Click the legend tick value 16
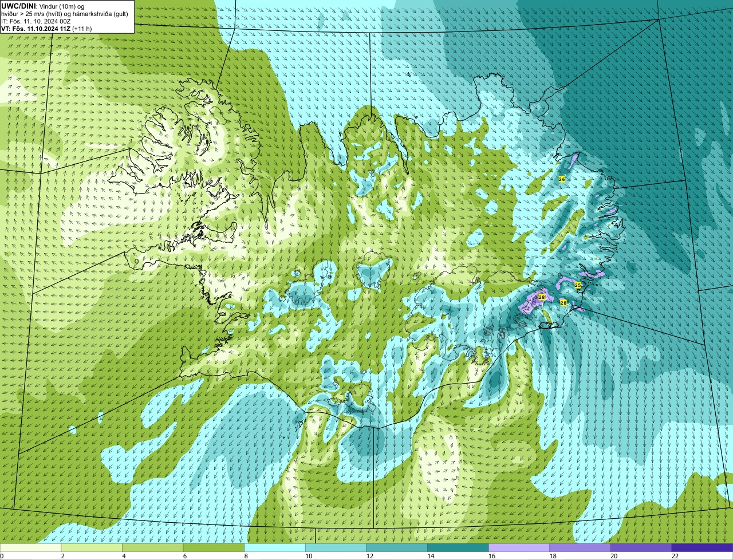The height and width of the screenshot is (560, 733). tap(492, 555)
